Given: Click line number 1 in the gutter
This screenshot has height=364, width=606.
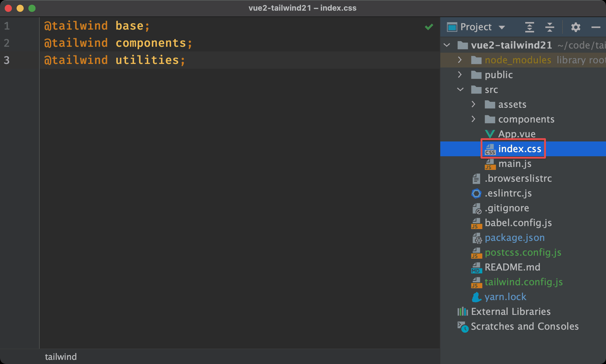Looking at the screenshot, I should tap(7, 26).
